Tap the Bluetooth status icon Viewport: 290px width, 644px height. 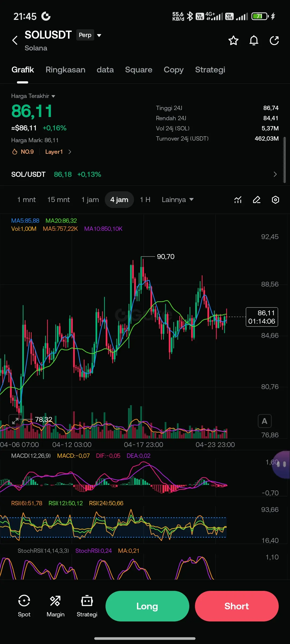[190, 16]
